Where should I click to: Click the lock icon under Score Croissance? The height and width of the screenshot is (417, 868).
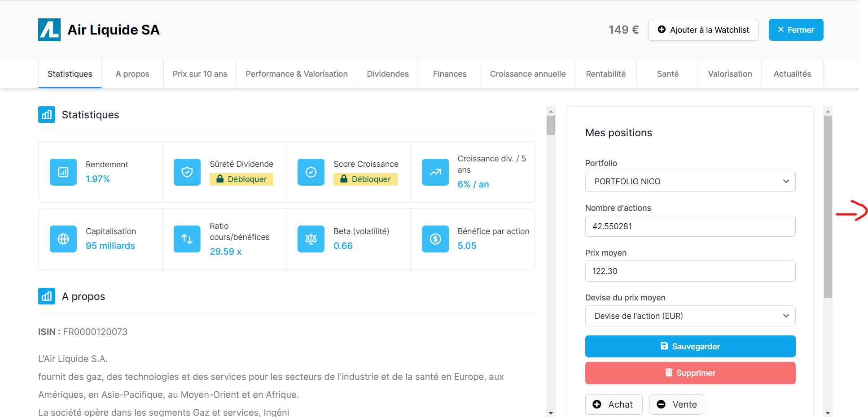pos(344,179)
